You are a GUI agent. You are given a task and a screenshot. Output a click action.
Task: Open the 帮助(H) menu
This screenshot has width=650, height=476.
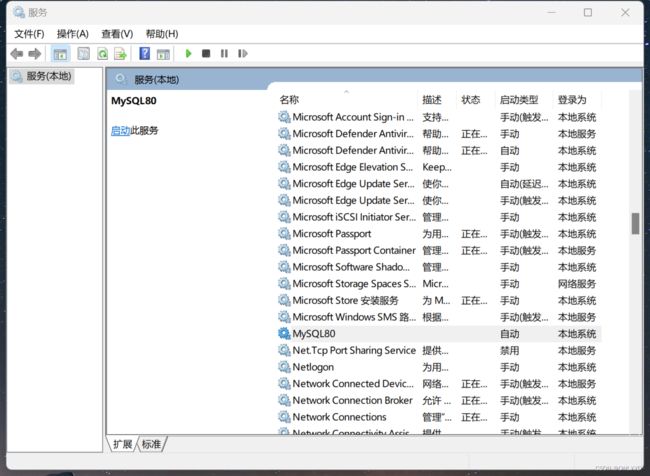pyautogui.click(x=162, y=34)
